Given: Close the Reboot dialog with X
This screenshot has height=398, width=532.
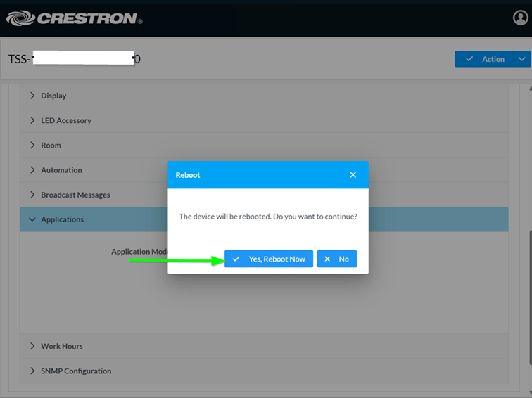Looking at the screenshot, I should (x=353, y=175).
